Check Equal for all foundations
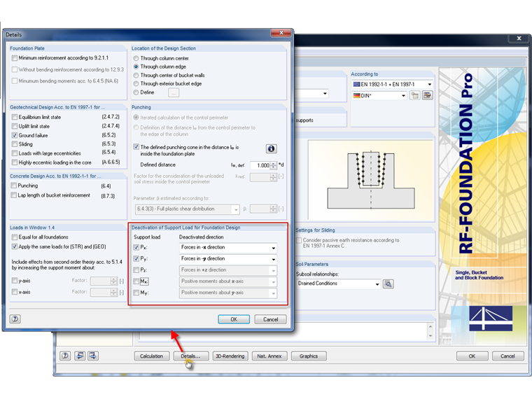Viewport: 532px width, 399px height. tap(14, 237)
